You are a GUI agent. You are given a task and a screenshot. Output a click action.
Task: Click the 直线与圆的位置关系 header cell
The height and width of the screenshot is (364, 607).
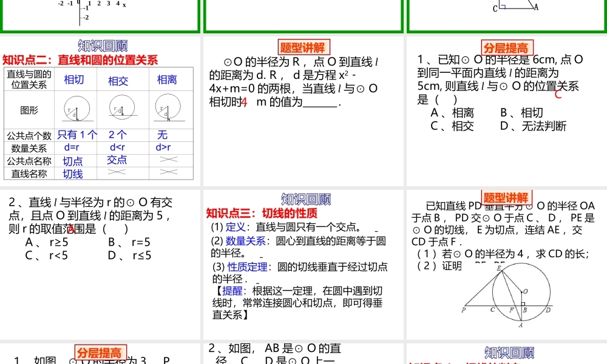pyautogui.click(x=29, y=79)
